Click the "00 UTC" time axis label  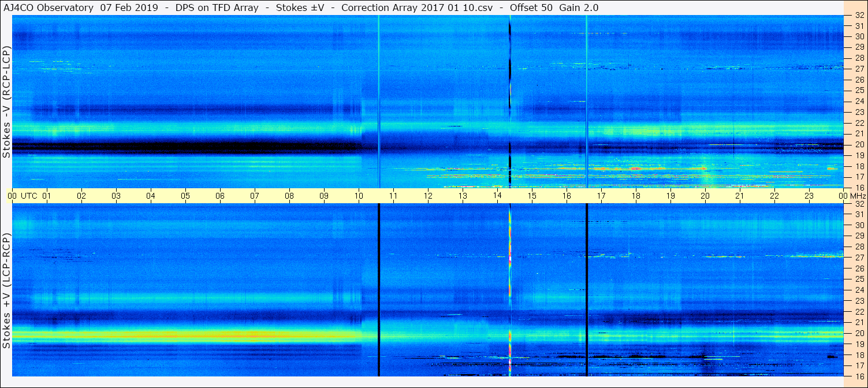pos(22,196)
